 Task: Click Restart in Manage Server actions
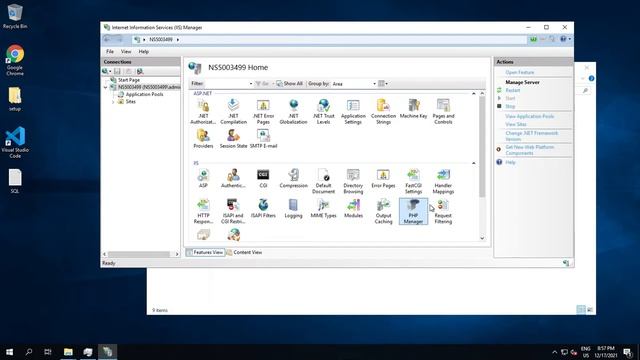click(x=513, y=90)
